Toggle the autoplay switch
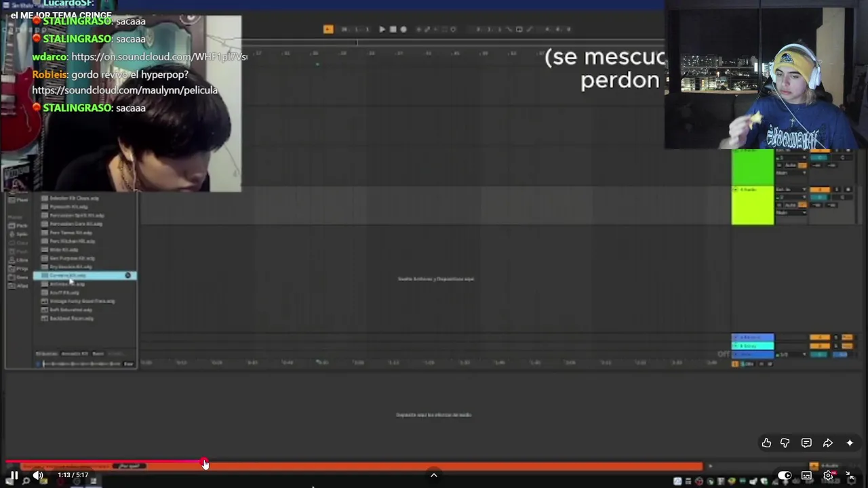The height and width of the screenshot is (488, 868). click(785, 476)
